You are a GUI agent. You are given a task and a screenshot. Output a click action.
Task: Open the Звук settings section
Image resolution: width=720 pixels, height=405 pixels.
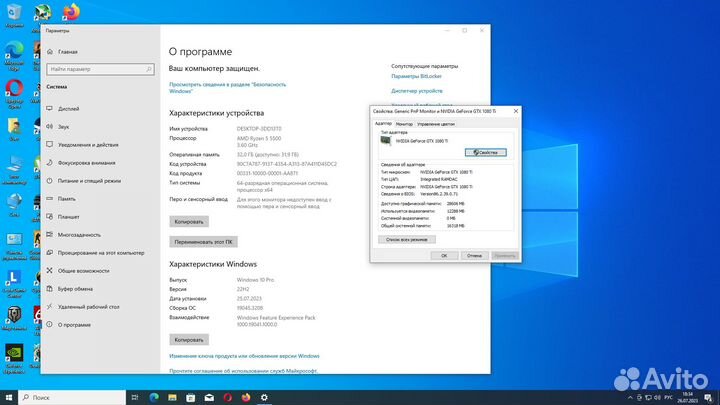63,126
